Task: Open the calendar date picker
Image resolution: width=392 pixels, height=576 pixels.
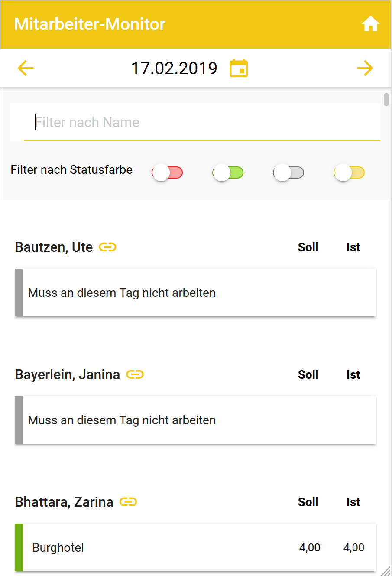Action: click(239, 68)
